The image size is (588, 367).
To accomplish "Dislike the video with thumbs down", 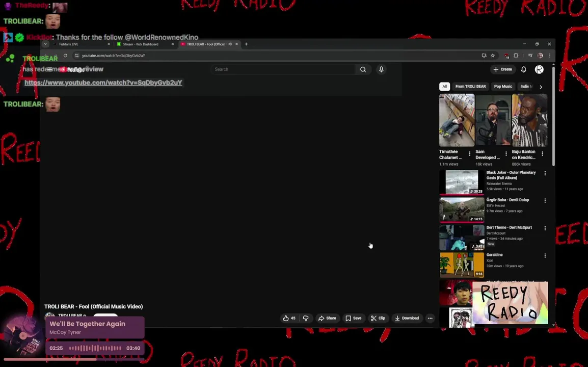I will click(x=306, y=318).
